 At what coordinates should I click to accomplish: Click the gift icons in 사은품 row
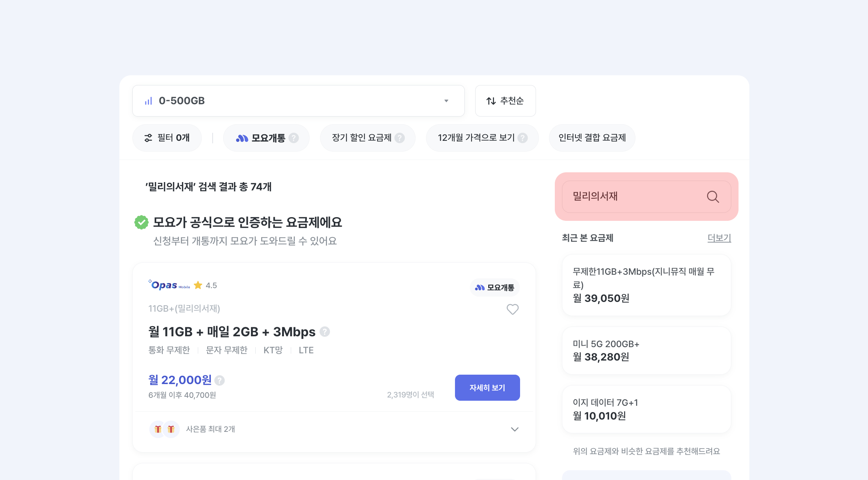click(x=165, y=429)
